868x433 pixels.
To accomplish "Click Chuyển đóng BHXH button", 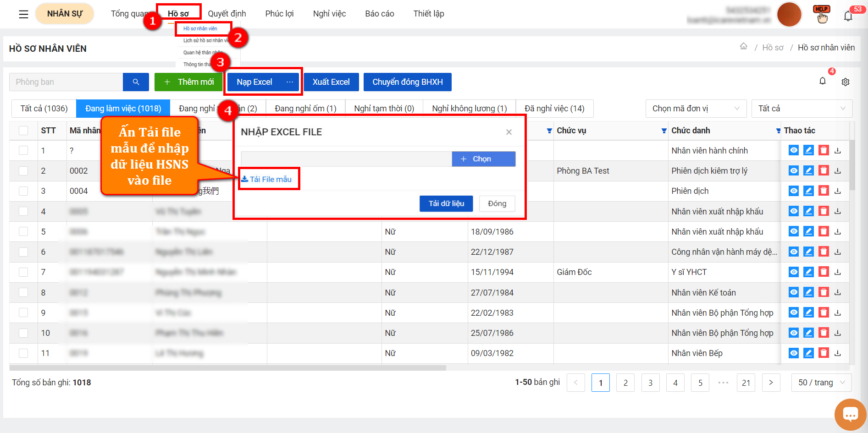I will pos(408,82).
